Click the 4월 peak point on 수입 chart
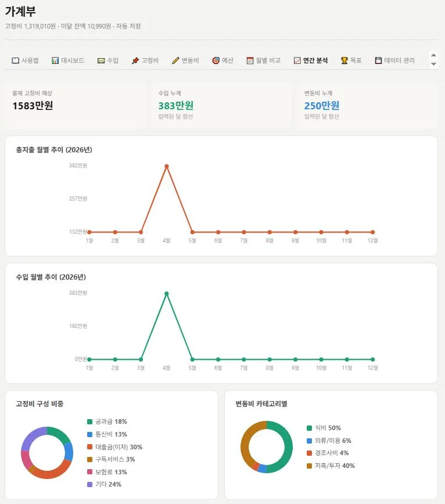The width and height of the screenshot is (445, 504). click(x=166, y=294)
